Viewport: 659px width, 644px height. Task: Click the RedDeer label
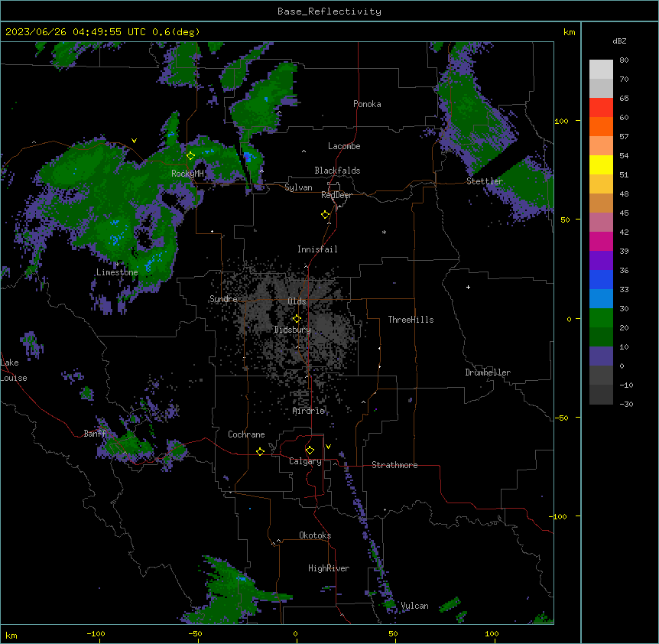[336, 195]
